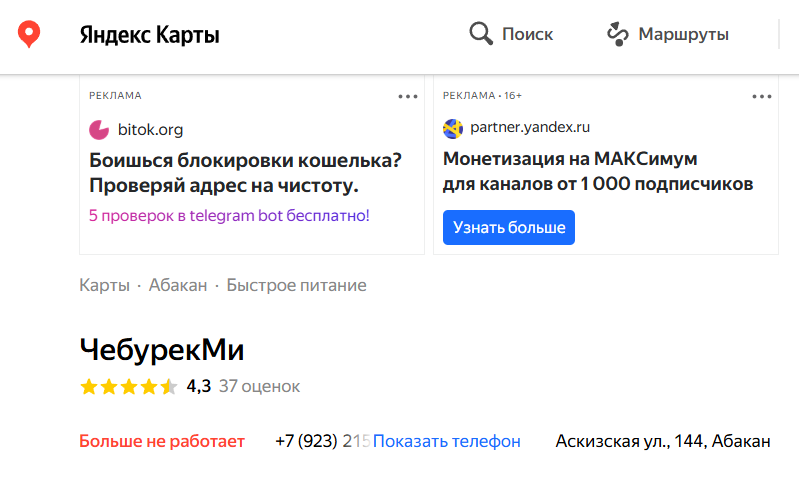This screenshot has width=799, height=479.
Task: Open Монетизация на МАКСимум ad headline
Action: (598, 171)
